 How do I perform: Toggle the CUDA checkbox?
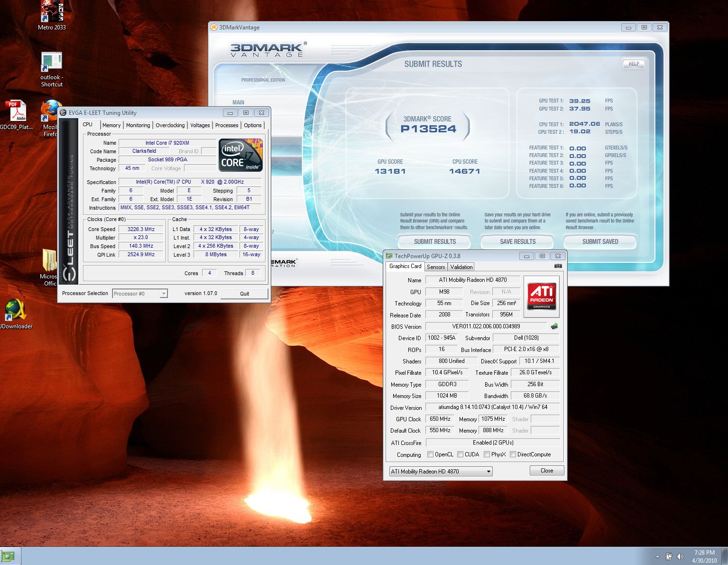click(x=460, y=454)
